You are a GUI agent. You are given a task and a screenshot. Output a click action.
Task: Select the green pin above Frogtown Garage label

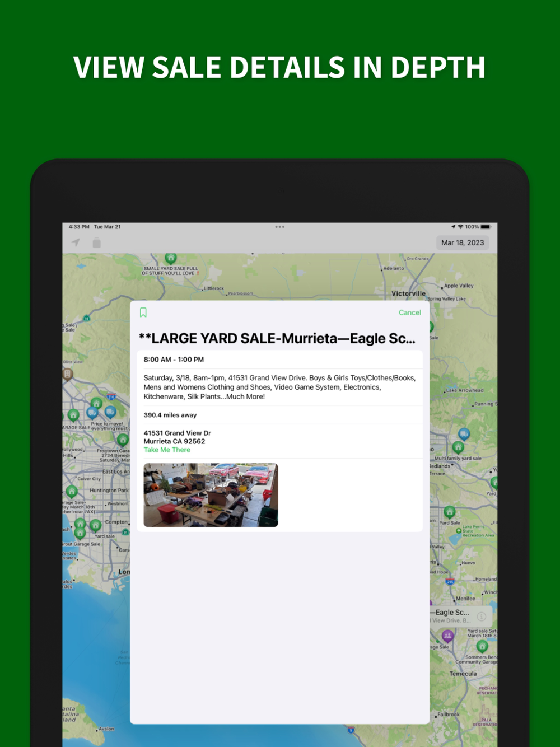coord(123,440)
